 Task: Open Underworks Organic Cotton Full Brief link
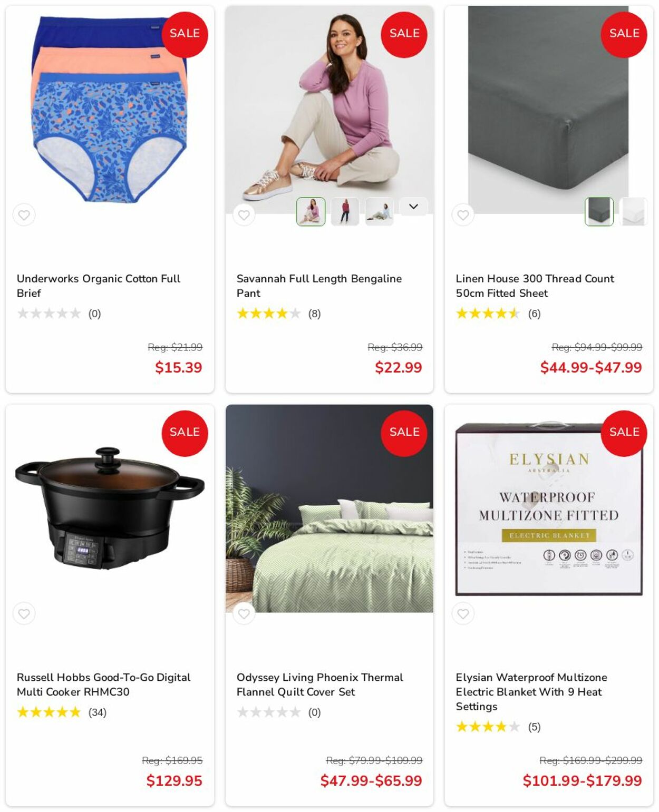click(x=99, y=286)
